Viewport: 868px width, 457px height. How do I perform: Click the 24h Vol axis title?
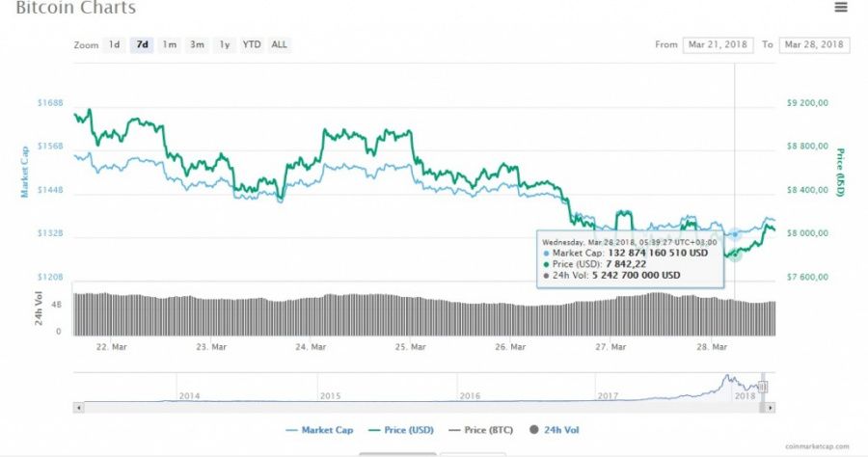coord(39,309)
